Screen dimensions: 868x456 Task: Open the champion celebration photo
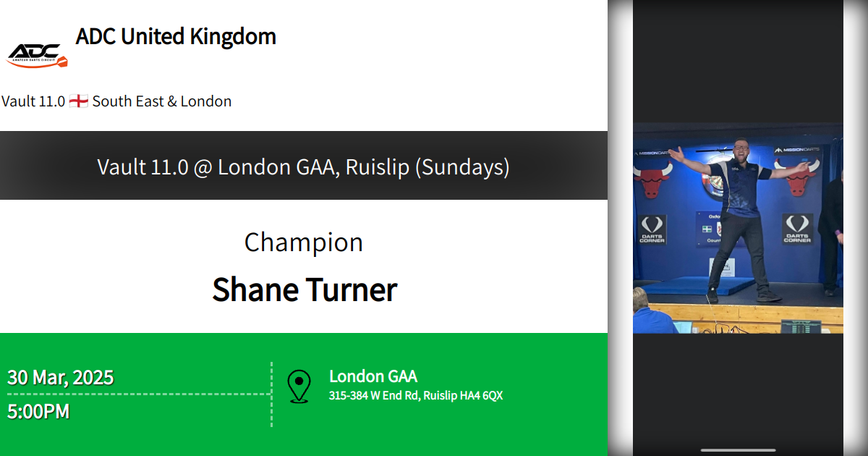click(x=738, y=228)
